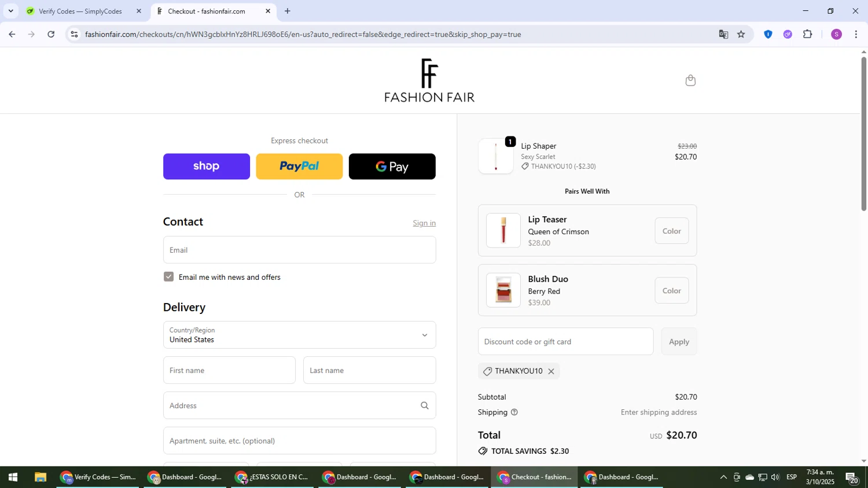This screenshot has height=488, width=868.
Task: Click the THANKYOU10 (-$2.30) discount text
Action: (x=563, y=167)
